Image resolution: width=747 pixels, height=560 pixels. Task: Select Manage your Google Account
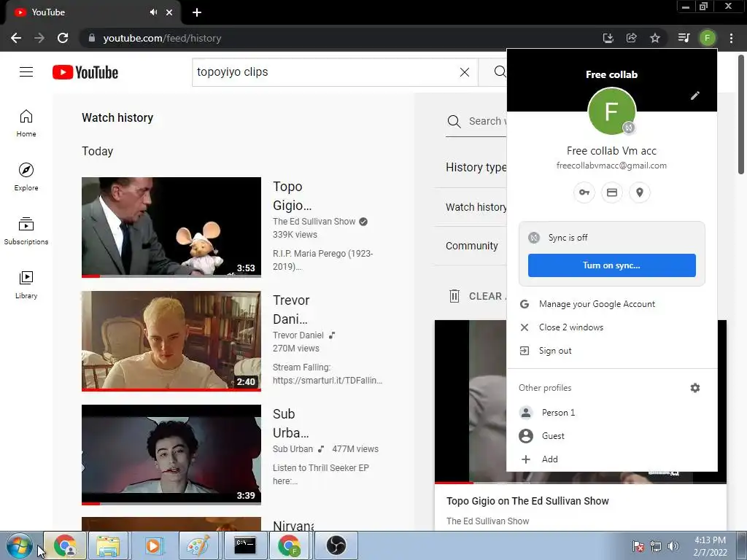coord(612,304)
